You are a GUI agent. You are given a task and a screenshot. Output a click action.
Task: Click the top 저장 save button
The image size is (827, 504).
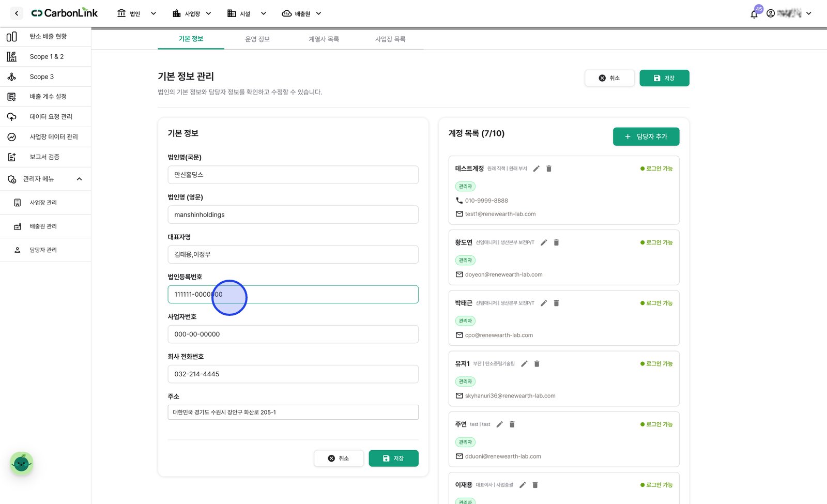click(x=664, y=78)
